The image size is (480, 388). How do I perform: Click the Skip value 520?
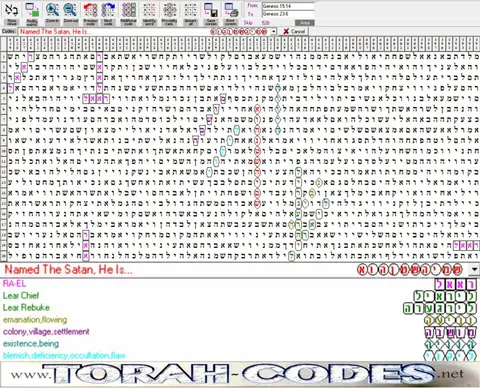(x=266, y=23)
